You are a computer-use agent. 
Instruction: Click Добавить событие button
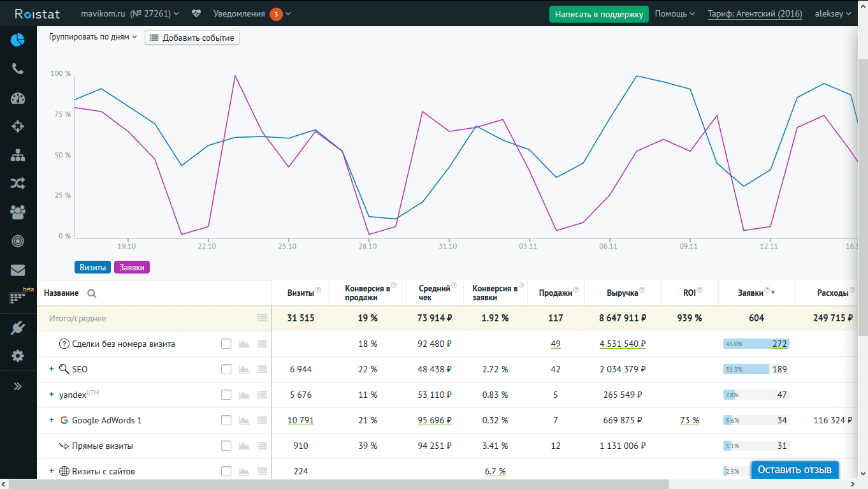click(192, 38)
